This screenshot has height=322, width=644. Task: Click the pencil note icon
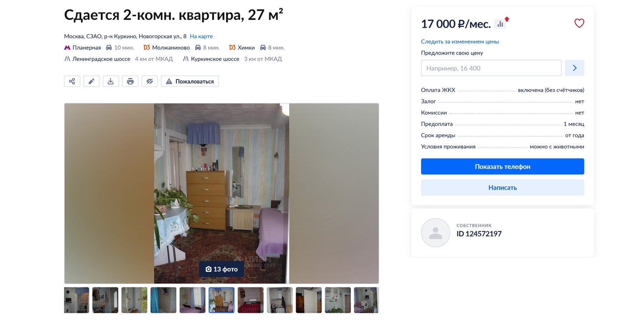click(91, 81)
